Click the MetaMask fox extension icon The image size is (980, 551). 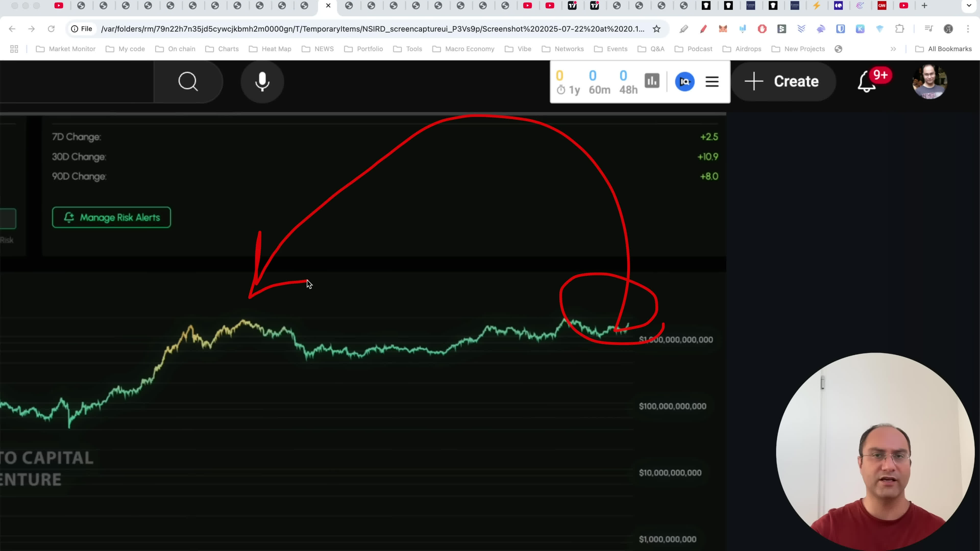point(723,29)
